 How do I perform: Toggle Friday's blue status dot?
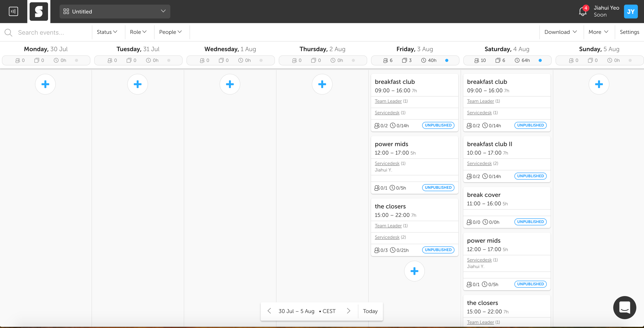[447, 60]
